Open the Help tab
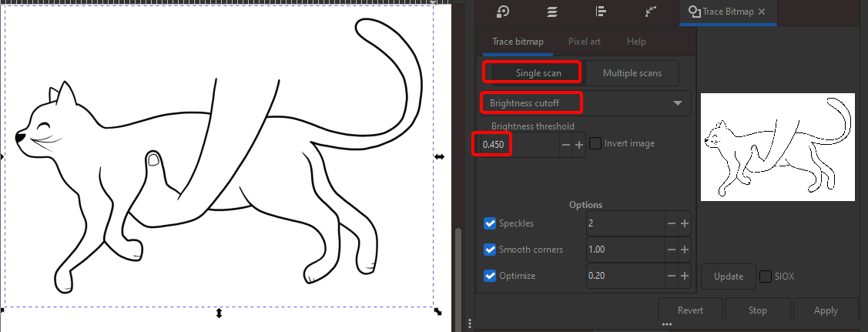Screen dimensions: 868x332 [x=636, y=42]
